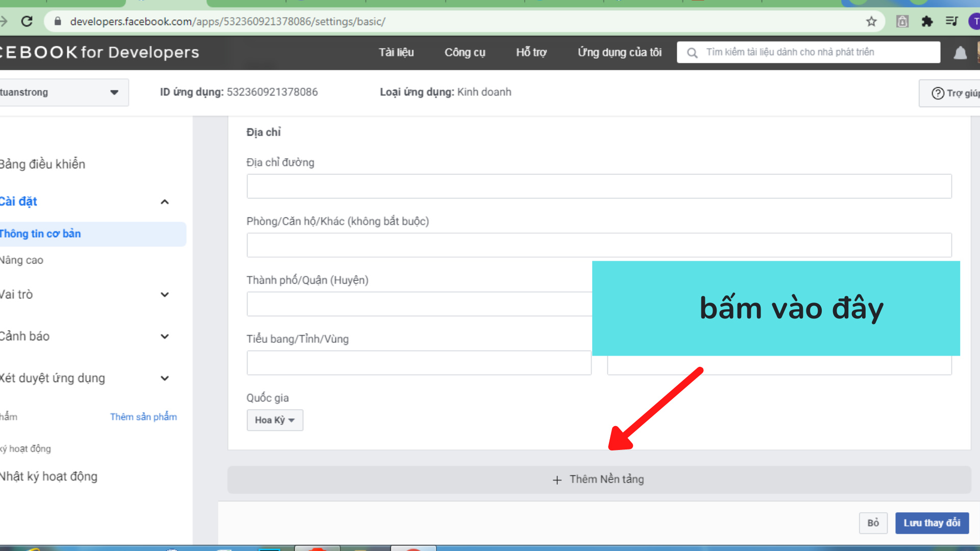Expand the Cảnh báo section

164,337
